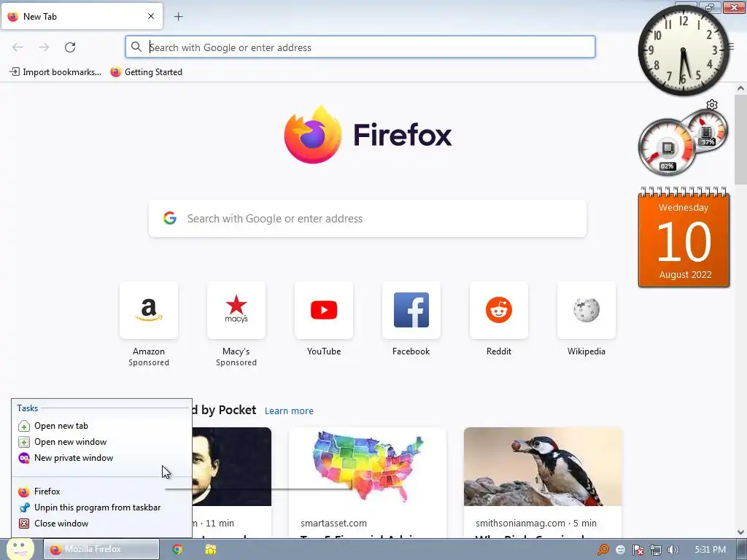The image size is (747, 560).
Task: Click the Google search box on page
Action: 368,219
